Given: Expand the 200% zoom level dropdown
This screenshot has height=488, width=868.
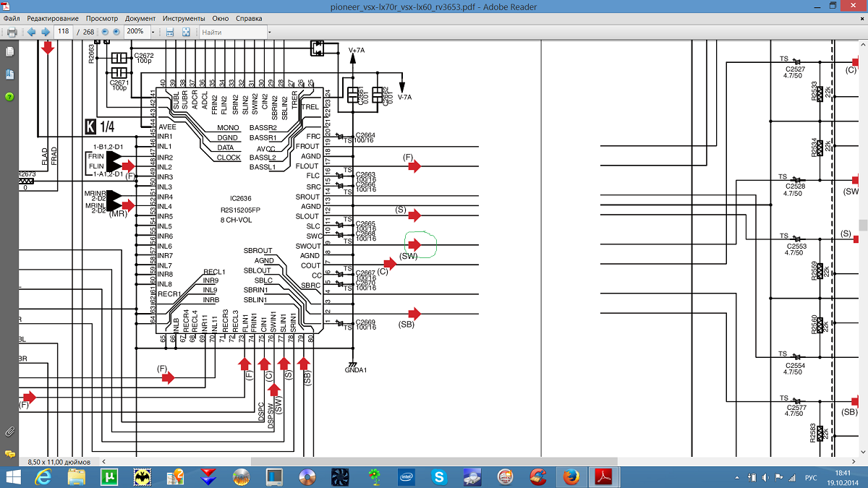Looking at the screenshot, I should [153, 32].
